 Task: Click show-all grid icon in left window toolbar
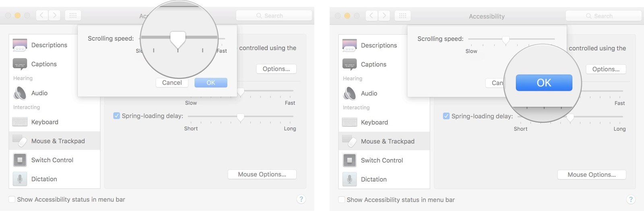pos(73,15)
